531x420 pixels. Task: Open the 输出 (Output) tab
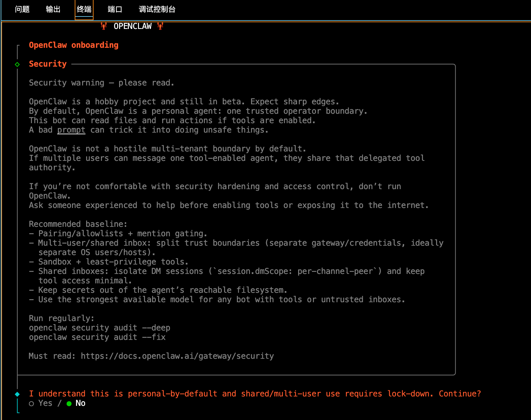pyautogui.click(x=53, y=9)
